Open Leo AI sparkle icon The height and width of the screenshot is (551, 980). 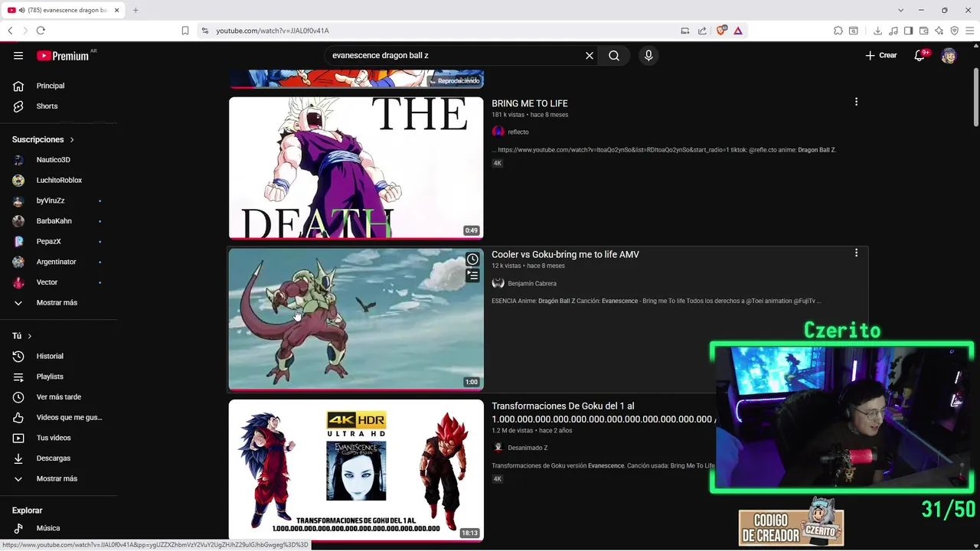939,31
